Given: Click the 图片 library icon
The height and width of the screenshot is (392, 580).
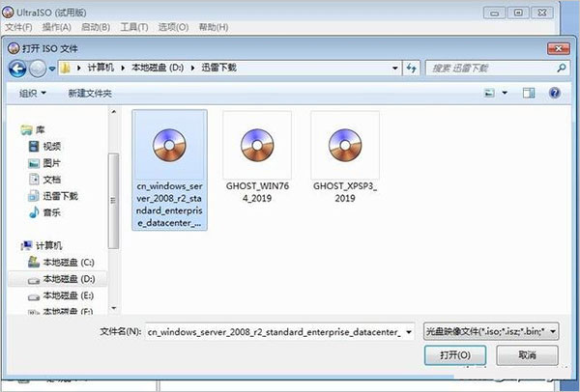Looking at the screenshot, I should tap(34, 163).
